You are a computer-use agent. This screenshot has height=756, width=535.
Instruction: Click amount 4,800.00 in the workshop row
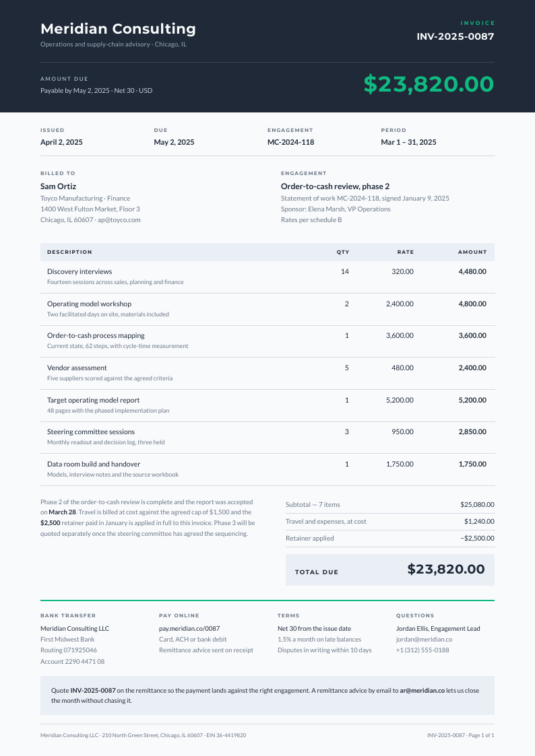[472, 304]
